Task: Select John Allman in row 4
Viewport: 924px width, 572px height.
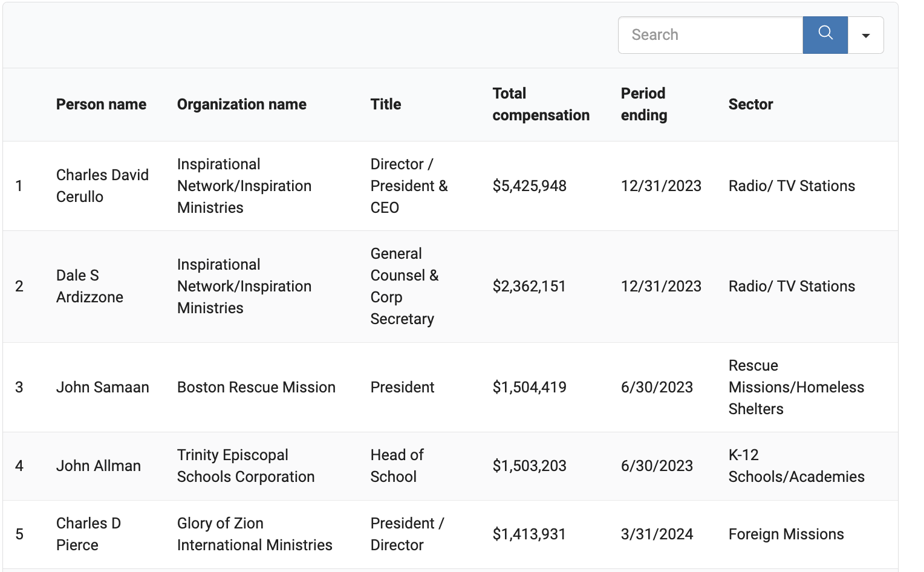Action: click(x=98, y=466)
